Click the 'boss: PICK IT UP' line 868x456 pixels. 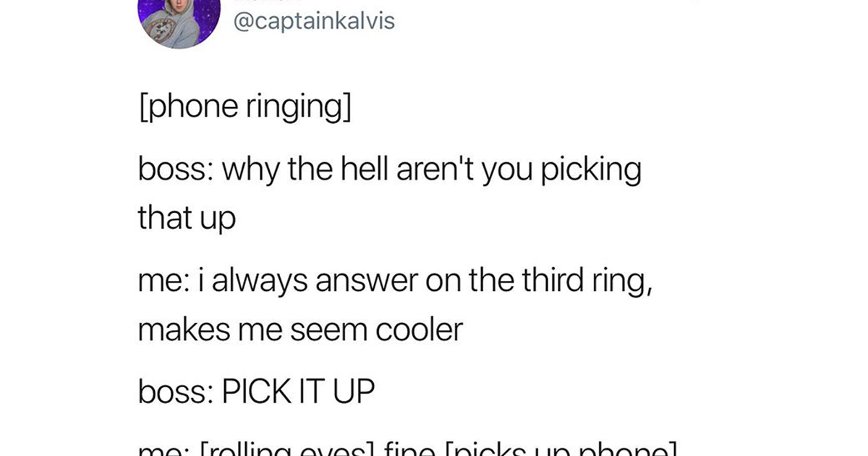click(x=257, y=394)
